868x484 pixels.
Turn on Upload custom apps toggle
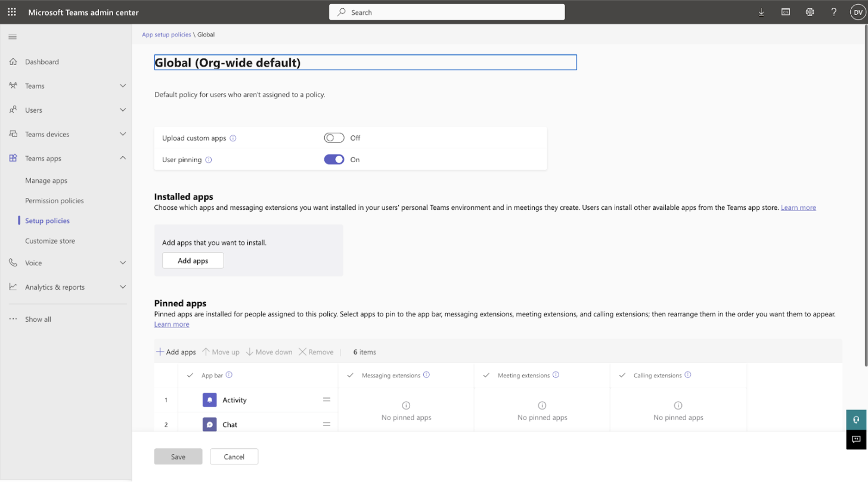click(x=334, y=138)
